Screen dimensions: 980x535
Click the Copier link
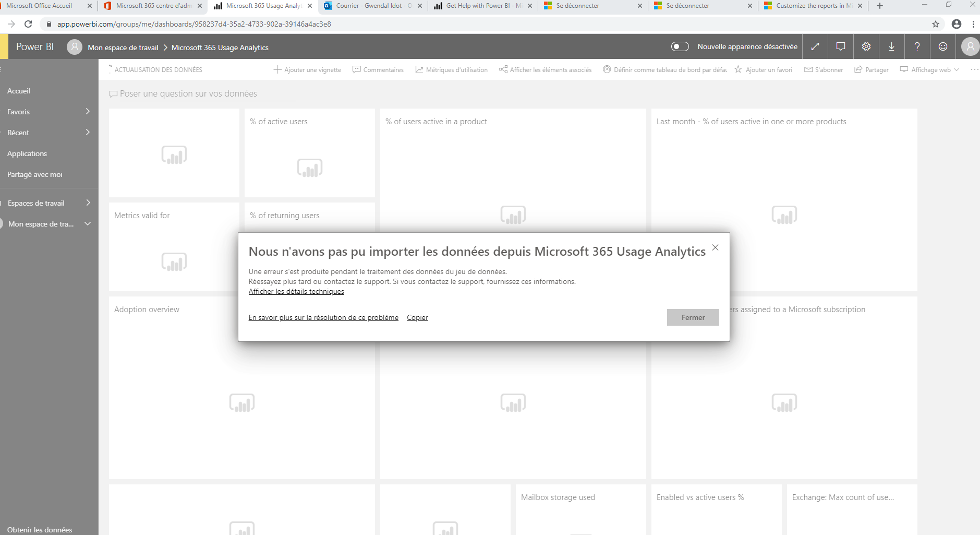pyautogui.click(x=417, y=317)
